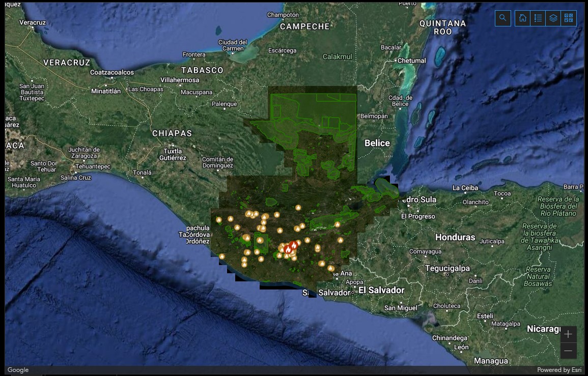Click the Villahermosa city label
The width and height of the screenshot is (588, 376).
[180, 80]
